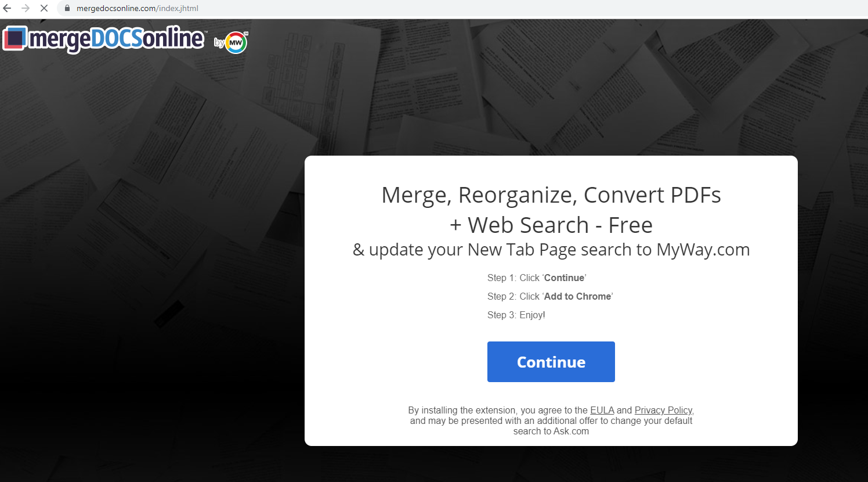The width and height of the screenshot is (868, 482).
Task: Click the MyWay.com New Tab subtitle
Action: coord(551,250)
